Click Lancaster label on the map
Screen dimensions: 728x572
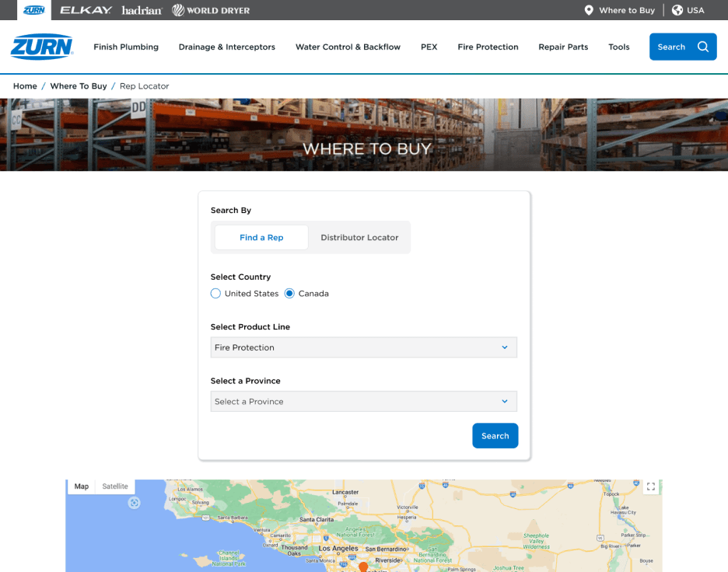[345, 492]
